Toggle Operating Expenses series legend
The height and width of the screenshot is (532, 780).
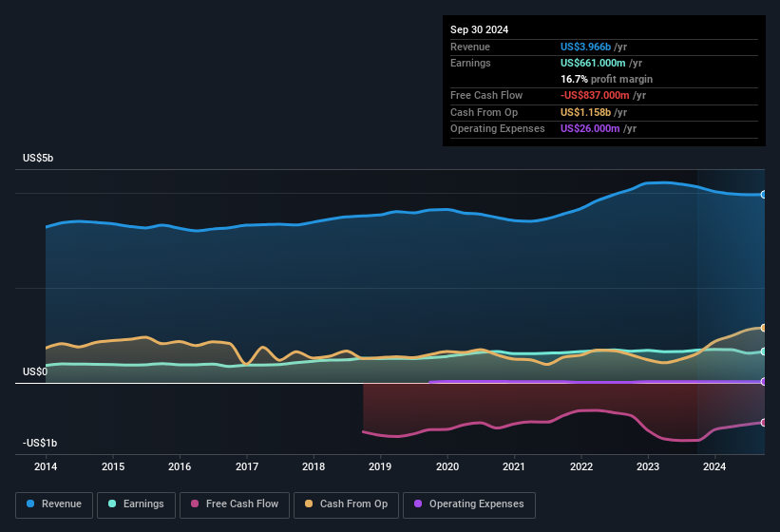469,504
